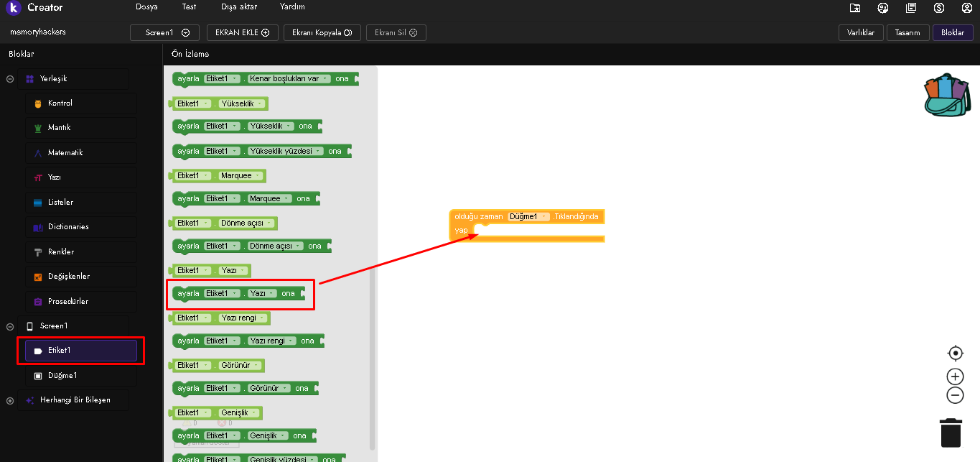The height and width of the screenshot is (462, 980).
Task: Open the 'Yükseklik yüzdesi' property dropdown
Action: point(285,151)
